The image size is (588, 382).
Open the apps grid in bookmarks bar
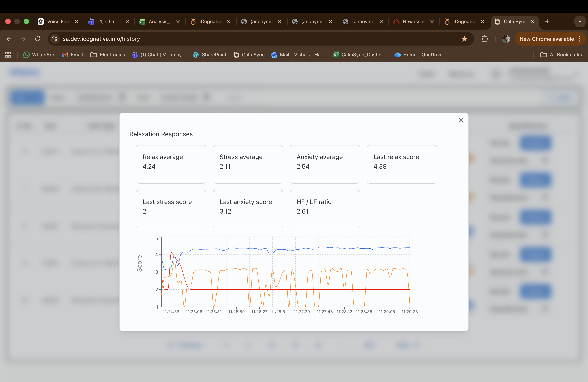coord(8,55)
